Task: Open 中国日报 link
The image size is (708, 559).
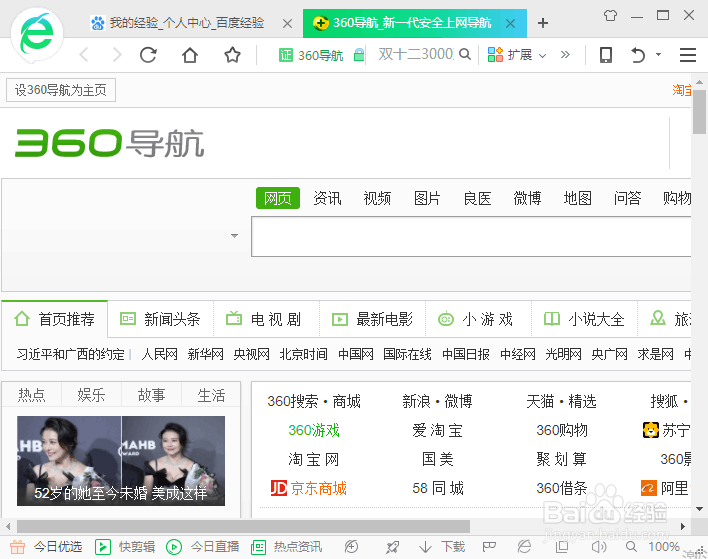Action: [466, 354]
